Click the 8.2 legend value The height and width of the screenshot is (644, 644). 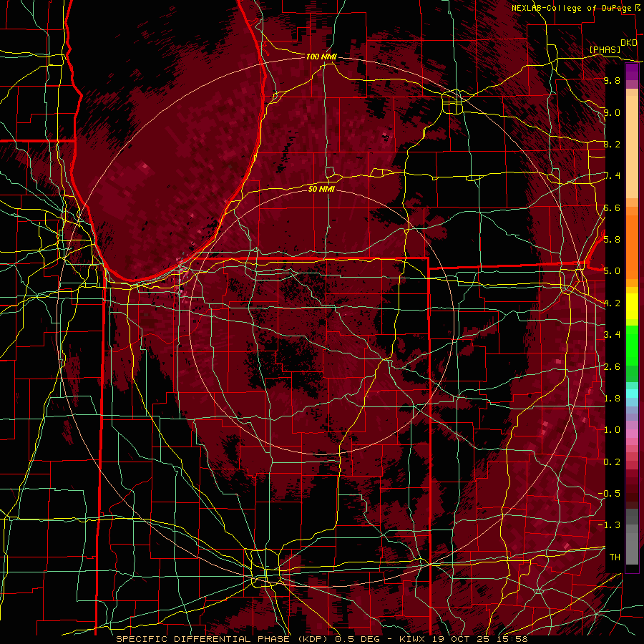(x=612, y=144)
